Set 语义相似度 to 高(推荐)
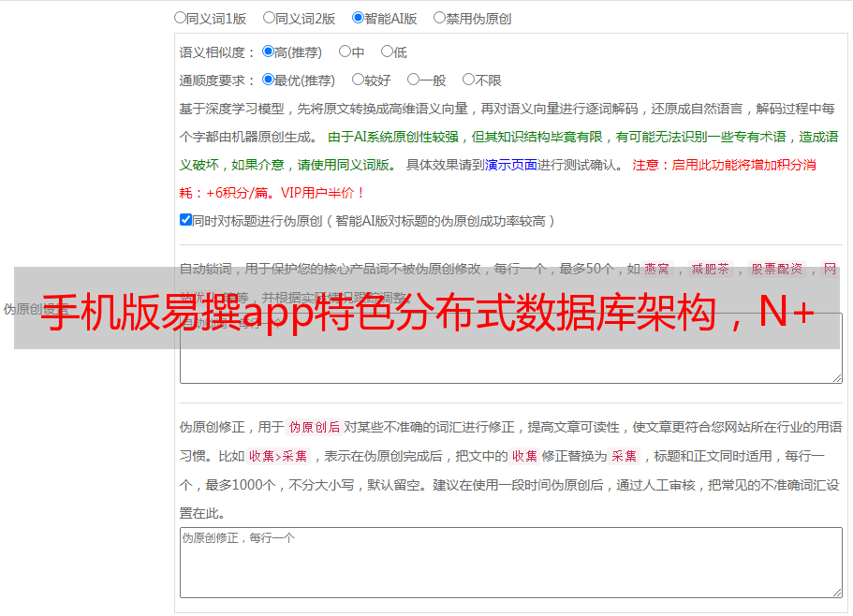 268,51
